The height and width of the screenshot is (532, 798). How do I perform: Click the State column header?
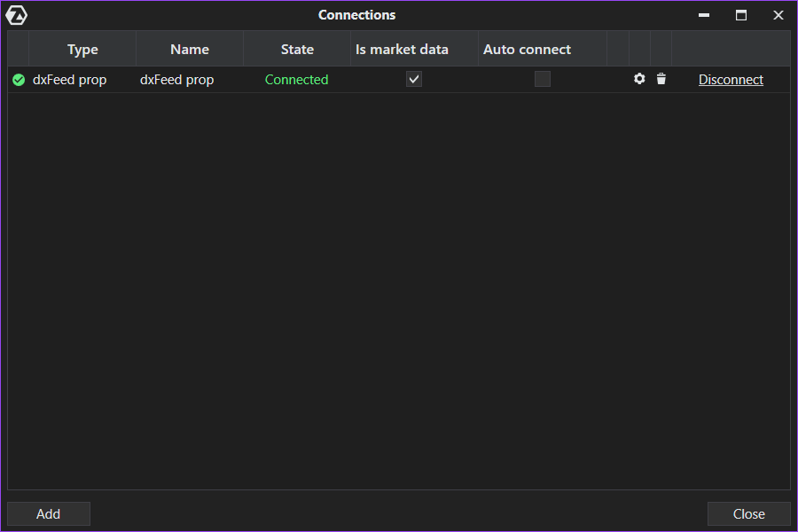click(297, 50)
